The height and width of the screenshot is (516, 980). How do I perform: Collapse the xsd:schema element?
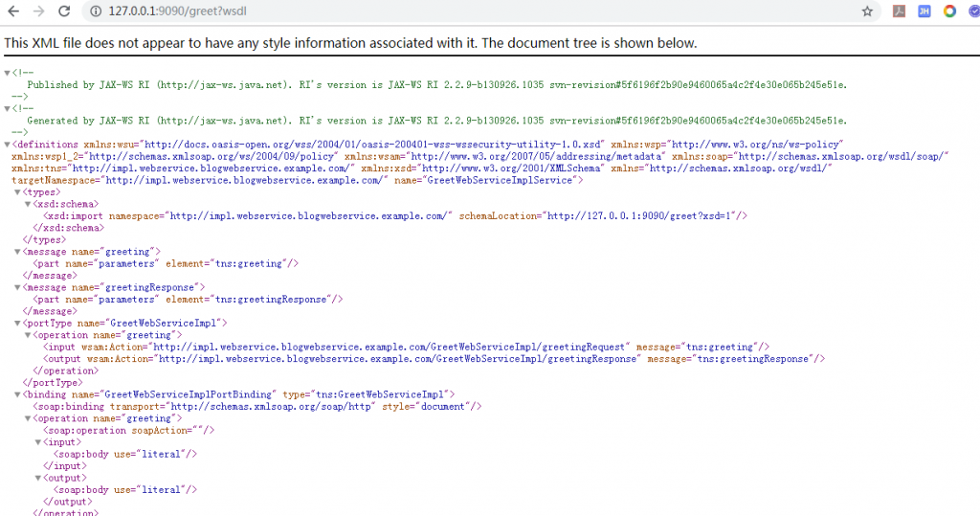pyautogui.click(x=29, y=205)
